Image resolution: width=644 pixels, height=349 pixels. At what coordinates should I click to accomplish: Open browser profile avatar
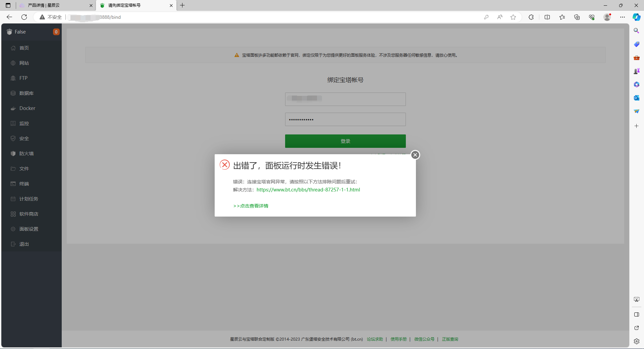coord(607,17)
